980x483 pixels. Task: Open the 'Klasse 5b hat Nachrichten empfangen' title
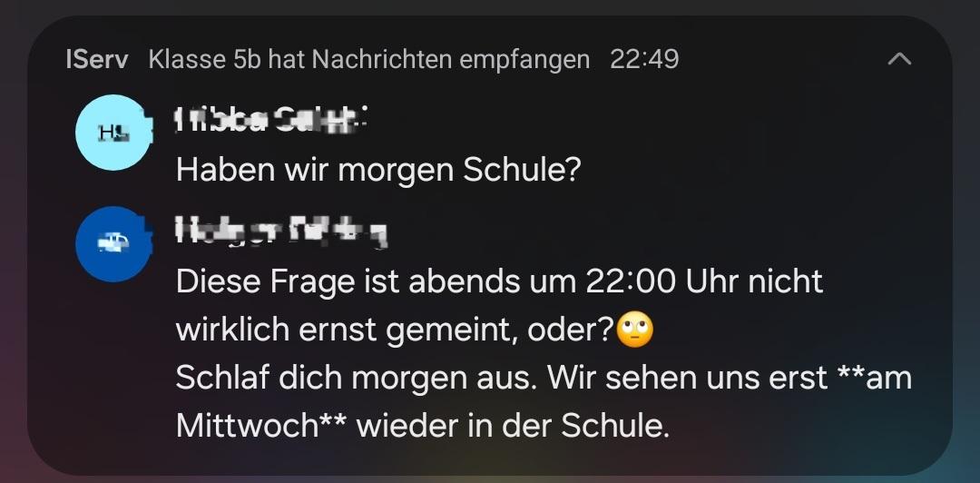pyautogui.click(x=368, y=60)
